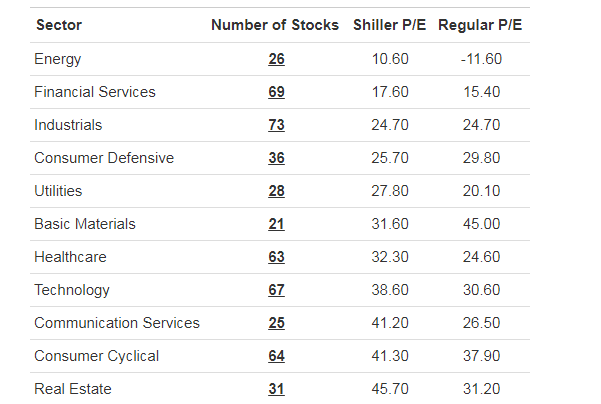Click the Financial Services stock count 69
The height and width of the screenshot is (404, 601).
pos(276,92)
